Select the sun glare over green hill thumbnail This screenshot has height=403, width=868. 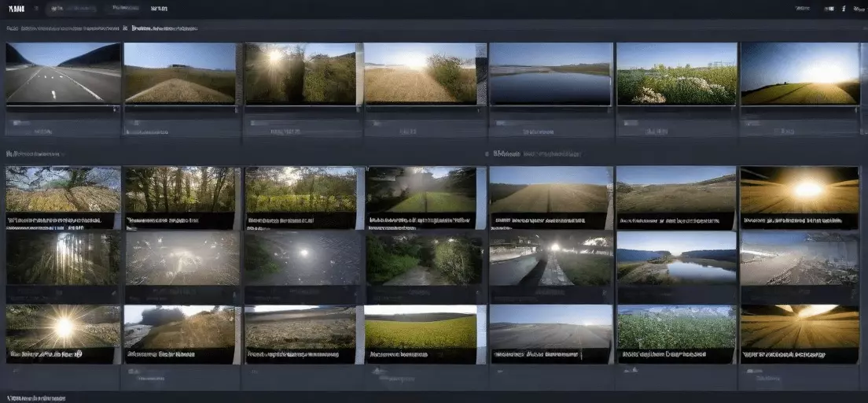pos(800,74)
